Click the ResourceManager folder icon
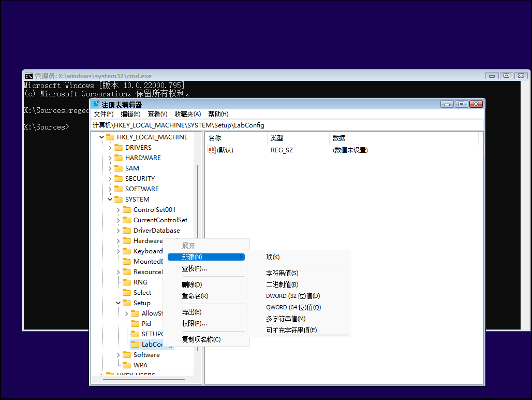Screen dimensions: 532x400 (127, 272)
